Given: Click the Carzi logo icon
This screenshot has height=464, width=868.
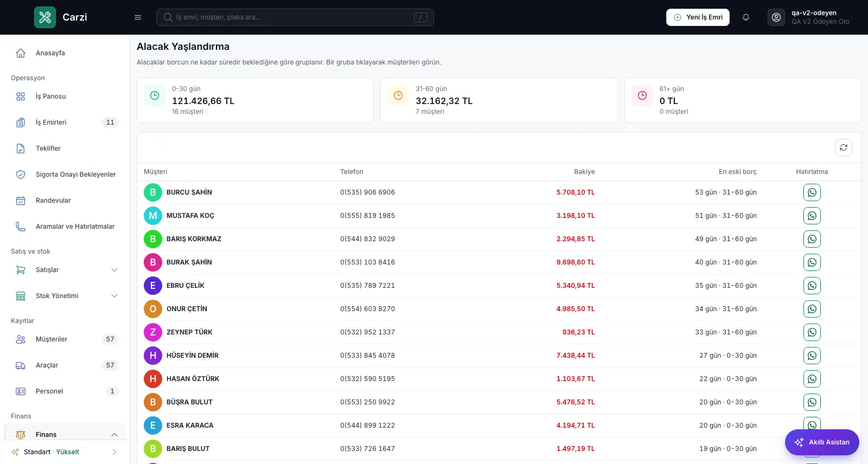Looking at the screenshot, I should point(45,17).
